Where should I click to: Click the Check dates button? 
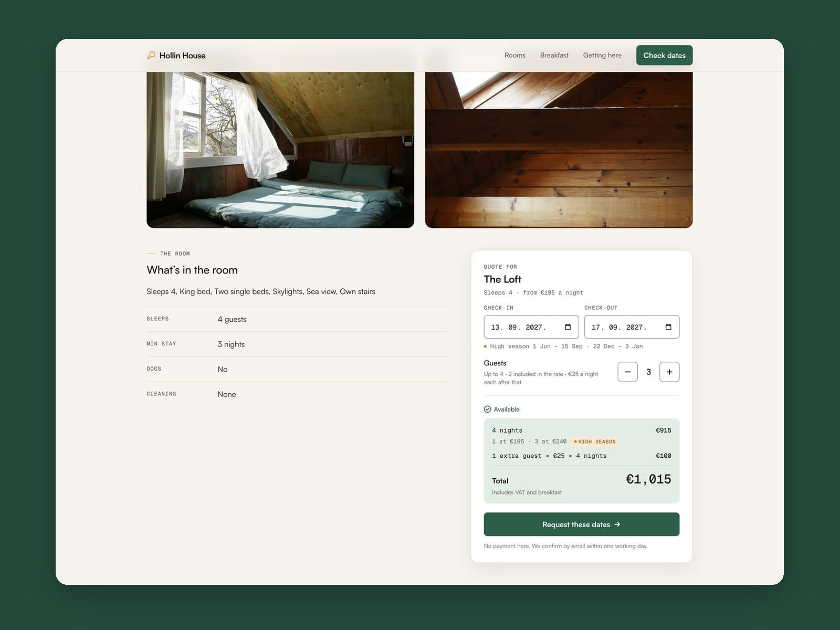pos(664,55)
